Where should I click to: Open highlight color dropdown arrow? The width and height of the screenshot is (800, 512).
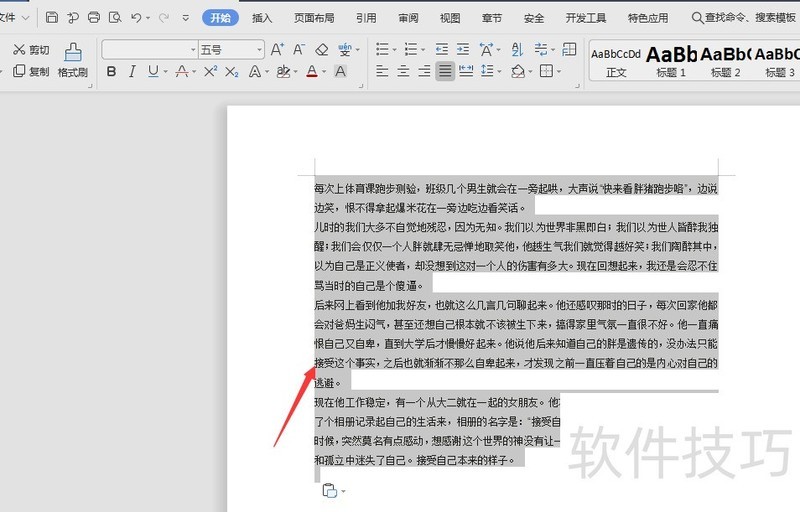(295, 72)
